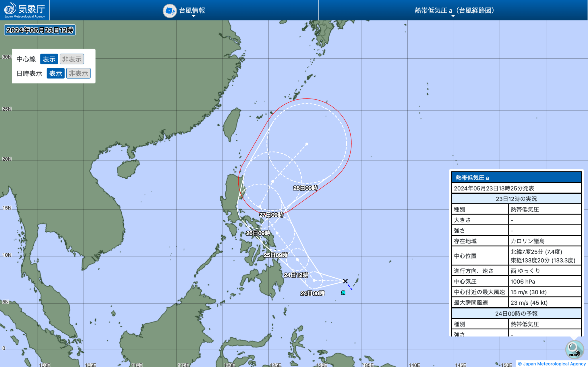Click the typhoon information swirl icon
The width and height of the screenshot is (588, 367).
pos(170,11)
